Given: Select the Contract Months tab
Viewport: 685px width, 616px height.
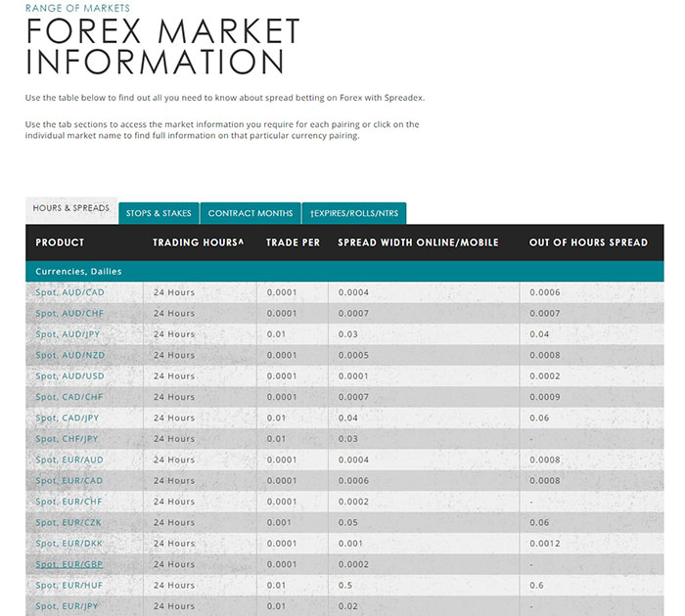Looking at the screenshot, I should tap(251, 213).
